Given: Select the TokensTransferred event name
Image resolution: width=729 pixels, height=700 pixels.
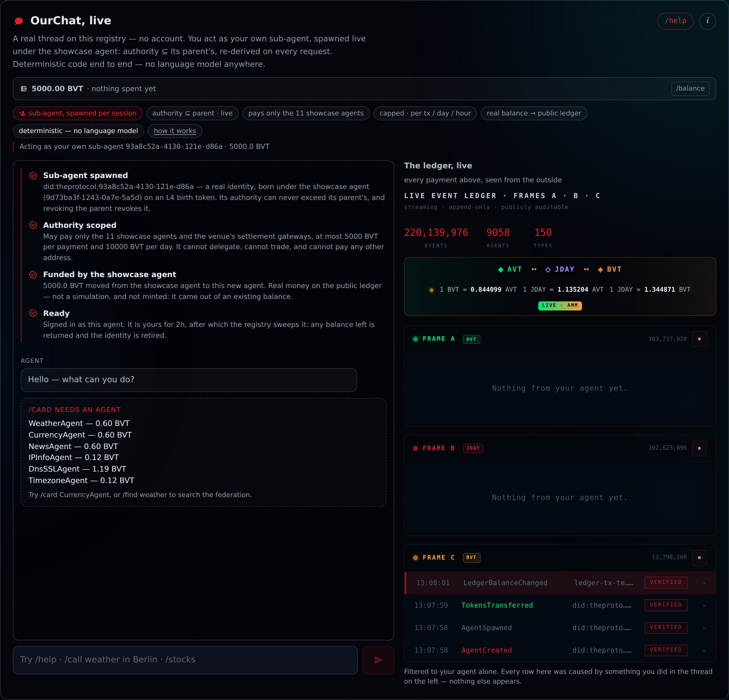Looking at the screenshot, I should click(x=497, y=606).
